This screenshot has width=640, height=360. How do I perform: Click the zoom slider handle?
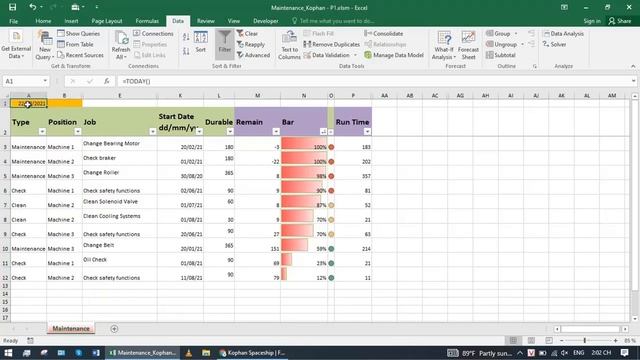(584, 340)
